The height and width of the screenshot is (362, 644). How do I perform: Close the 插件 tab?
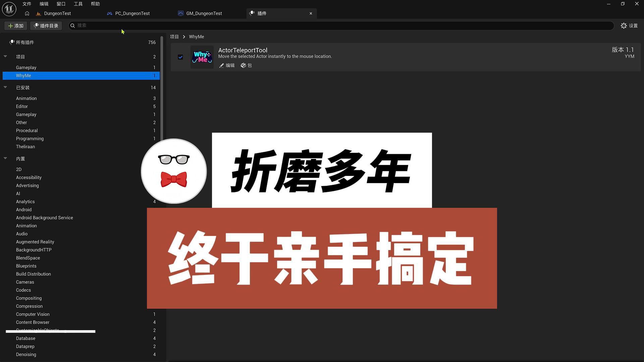311,13
